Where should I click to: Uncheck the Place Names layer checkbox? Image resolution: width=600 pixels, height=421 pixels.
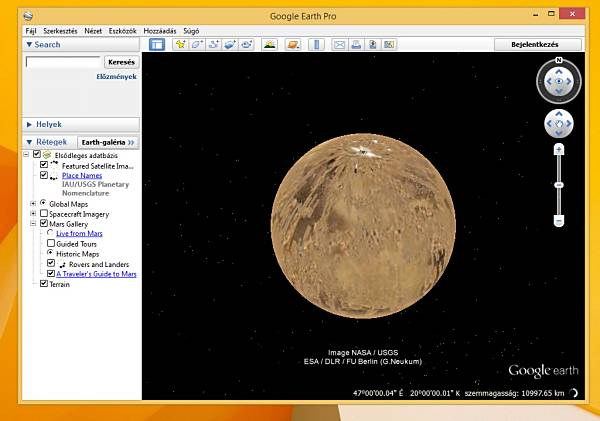44,175
